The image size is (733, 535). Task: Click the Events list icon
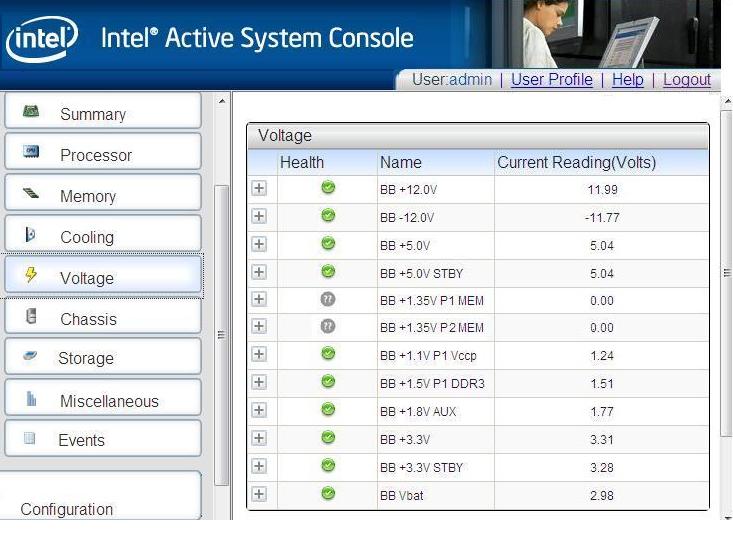(x=29, y=438)
